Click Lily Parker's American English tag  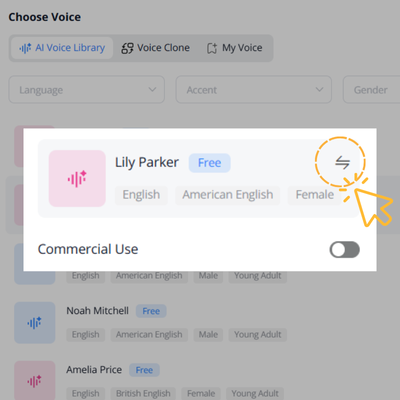pyautogui.click(x=228, y=195)
